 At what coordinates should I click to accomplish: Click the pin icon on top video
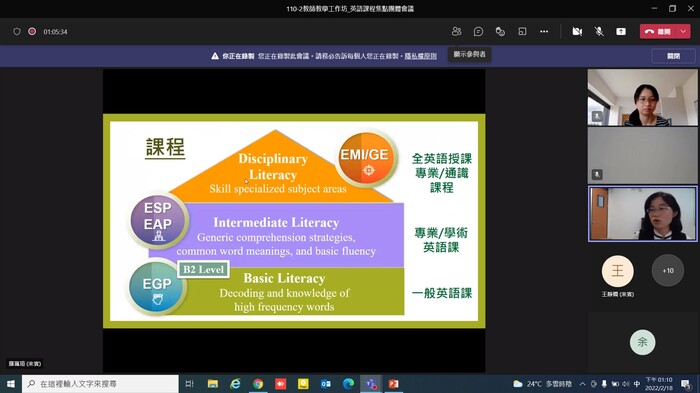point(597,117)
